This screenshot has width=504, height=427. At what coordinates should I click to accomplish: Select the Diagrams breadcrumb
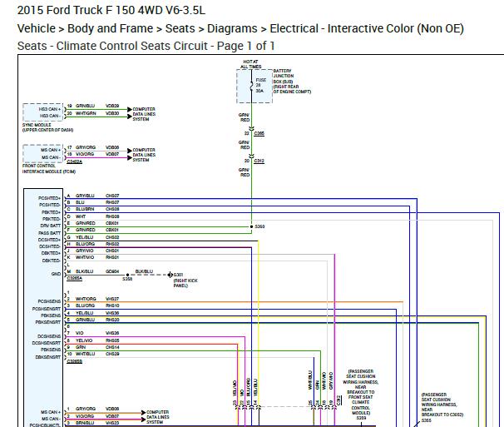click(232, 28)
